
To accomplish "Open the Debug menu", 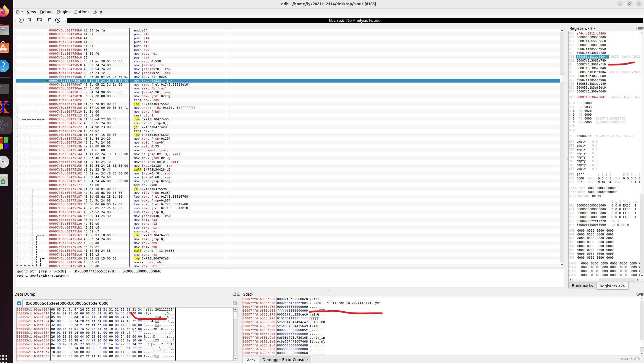I will pos(46,12).
